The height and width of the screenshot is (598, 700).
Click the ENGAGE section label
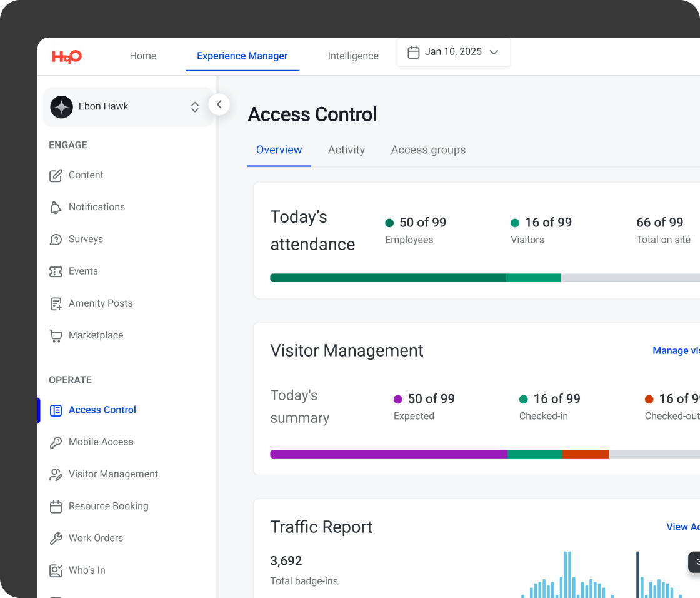[68, 145]
